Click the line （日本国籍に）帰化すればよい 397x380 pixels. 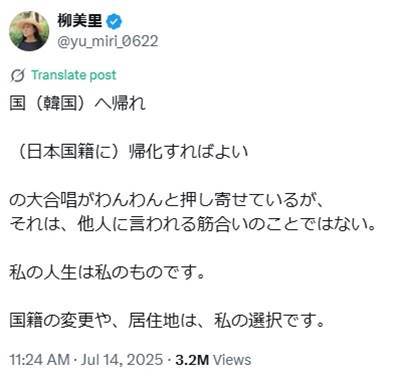click(131, 152)
